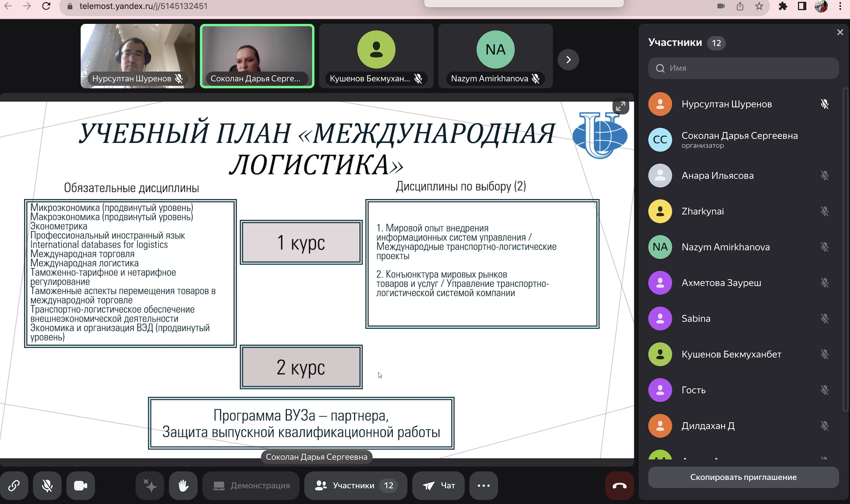Open the Участники panel from the toolbar

pos(355,485)
